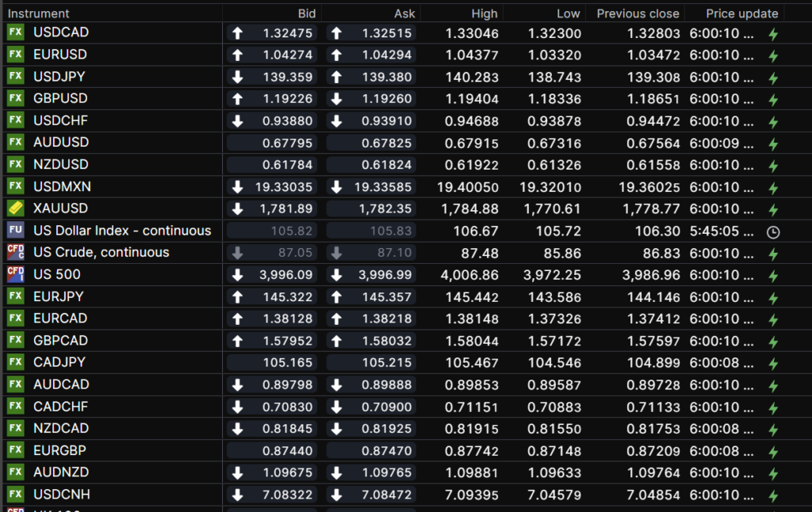
Task: Sort by the Instrument column header
Action: (x=39, y=13)
